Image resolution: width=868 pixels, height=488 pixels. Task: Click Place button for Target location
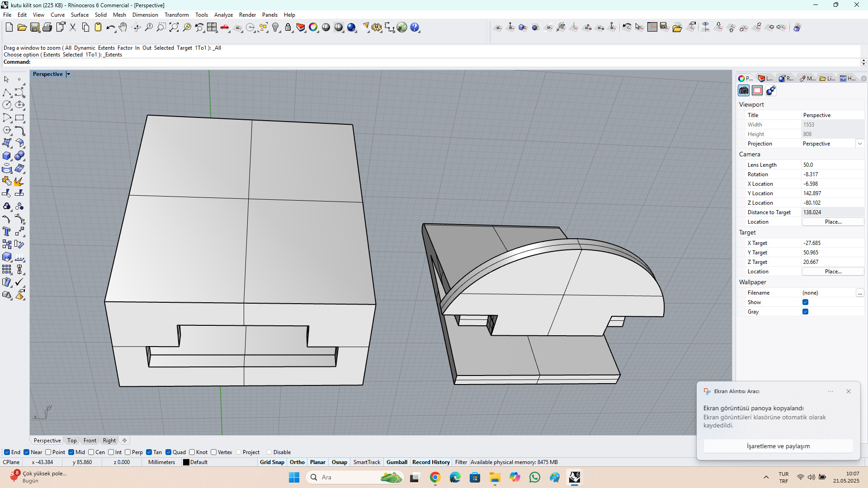click(x=833, y=272)
